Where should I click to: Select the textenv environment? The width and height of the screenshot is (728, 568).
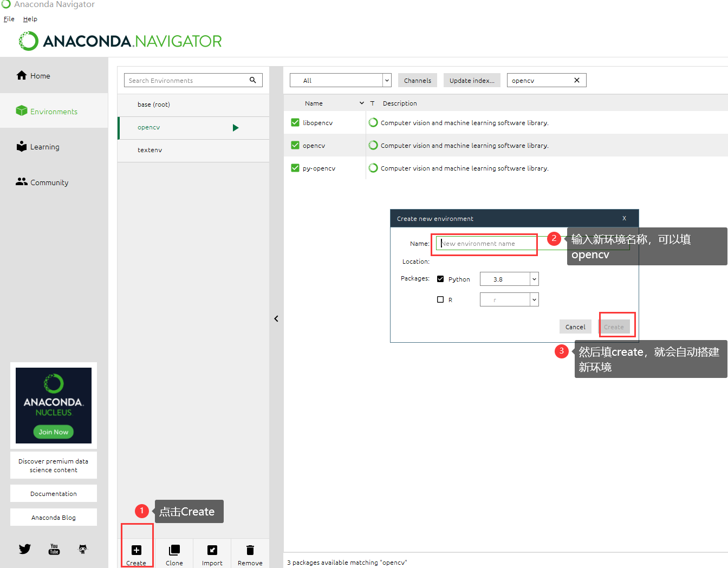point(193,150)
